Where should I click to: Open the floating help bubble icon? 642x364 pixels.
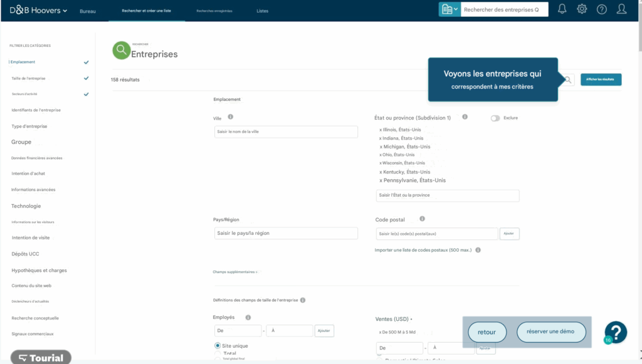tap(616, 332)
